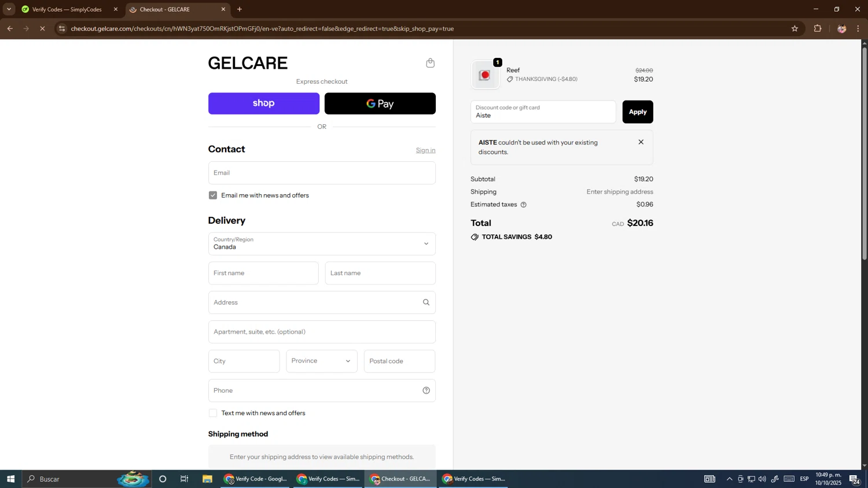Open the tab search dropdown
The image size is (868, 488).
click(x=9, y=9)
